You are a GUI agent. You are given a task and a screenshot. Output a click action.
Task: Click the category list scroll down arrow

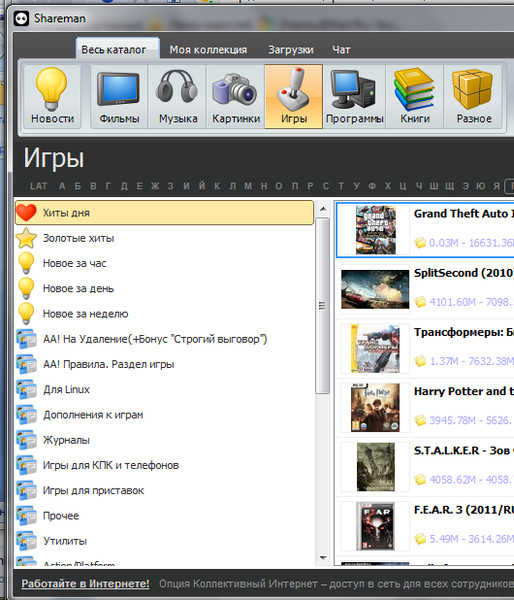[323, 558]
